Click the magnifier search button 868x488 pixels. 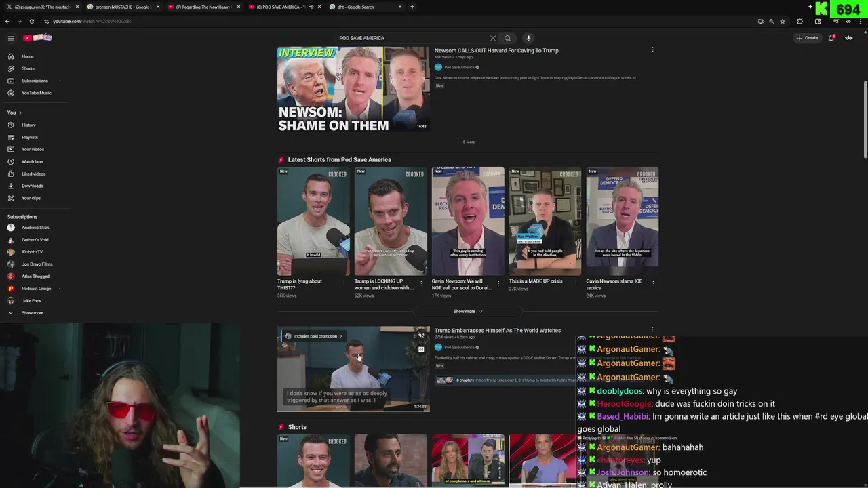point(507,38)
